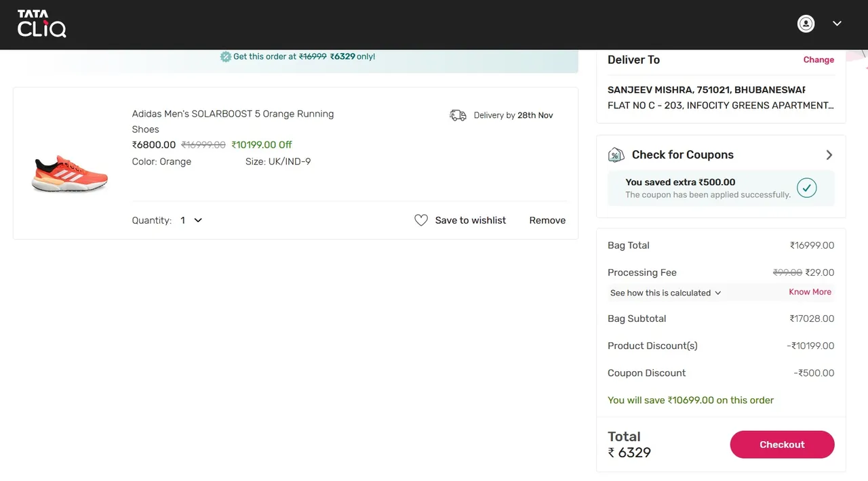Click the Processing Fee ₹29.00 value
Image resolution: width=868 pixels, height=481 pixels.
pos(819,273)
